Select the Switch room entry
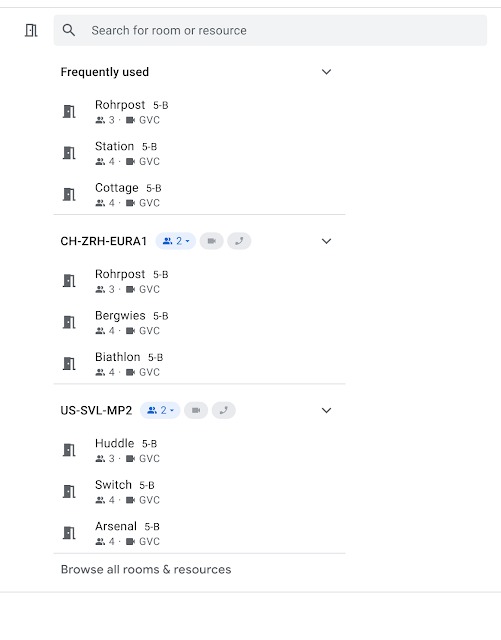 [200, 491]
